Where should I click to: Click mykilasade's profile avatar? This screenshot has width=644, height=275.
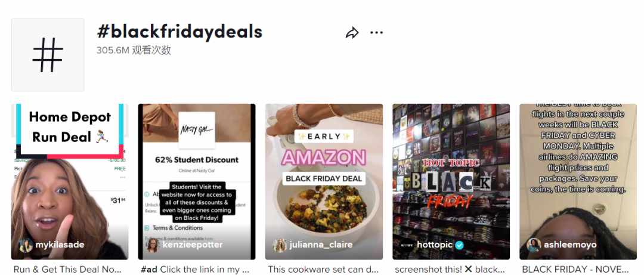[26, 245]
